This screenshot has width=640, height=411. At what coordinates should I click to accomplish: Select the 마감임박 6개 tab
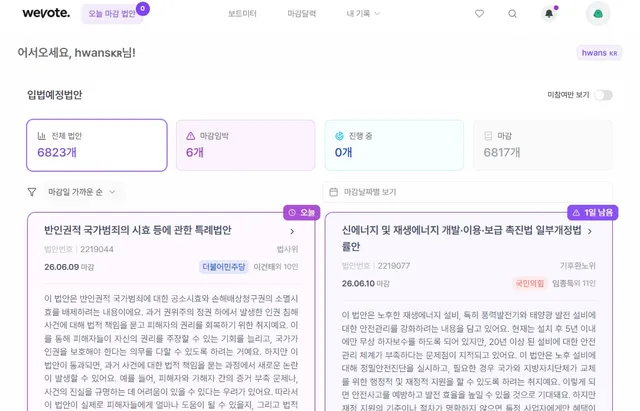coord(246,145)
